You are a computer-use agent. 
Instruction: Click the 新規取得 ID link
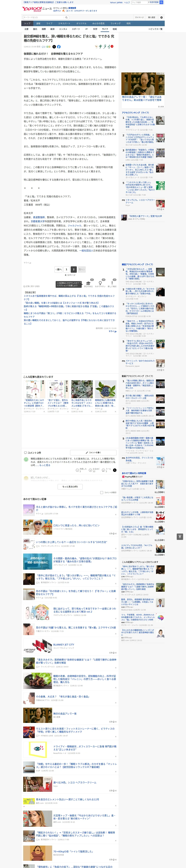[x=72, y=8]
